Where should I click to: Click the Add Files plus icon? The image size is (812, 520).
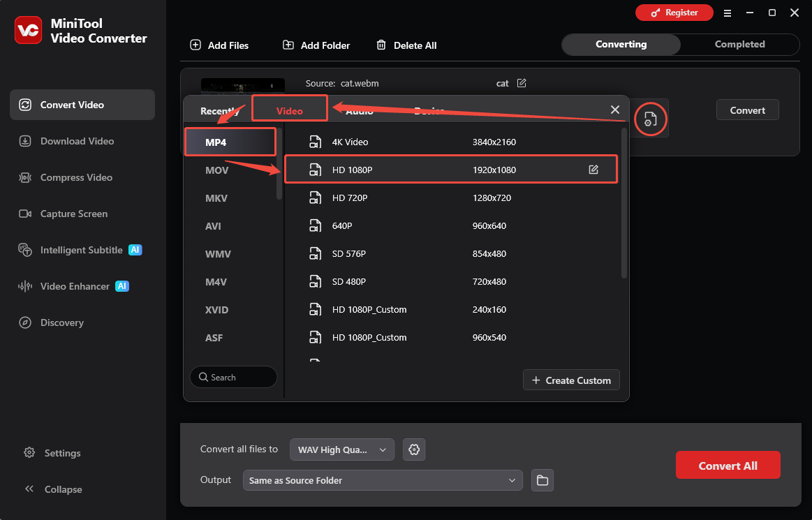pos(195,45)
